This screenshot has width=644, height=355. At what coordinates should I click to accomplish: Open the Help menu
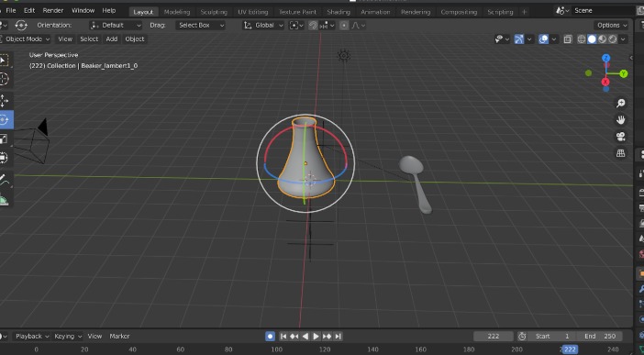tap(109, 11)
